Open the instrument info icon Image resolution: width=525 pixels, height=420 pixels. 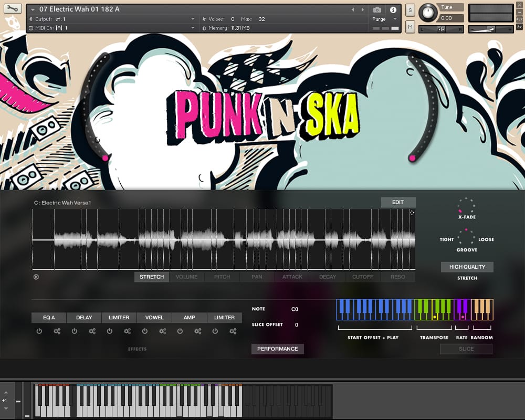coord(393,9)
